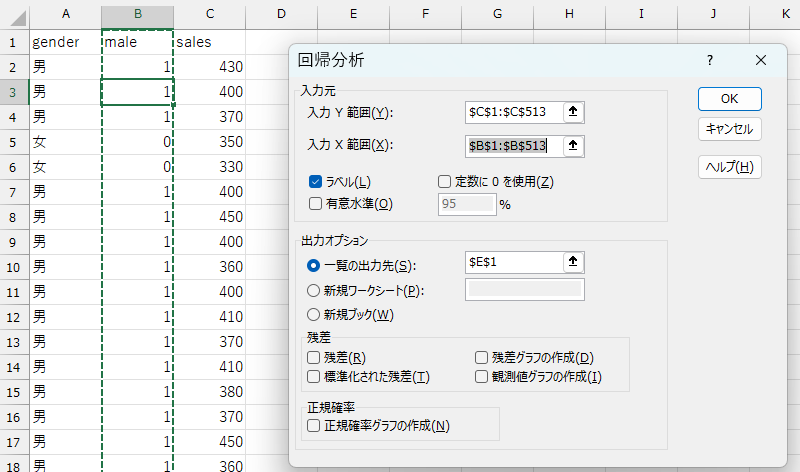Image resolution: width=800 pixels, height=472 pixels.
Task: Click the 入力 Y 範囲 input field
Action: pyautogui.click(x=514, y=113)
